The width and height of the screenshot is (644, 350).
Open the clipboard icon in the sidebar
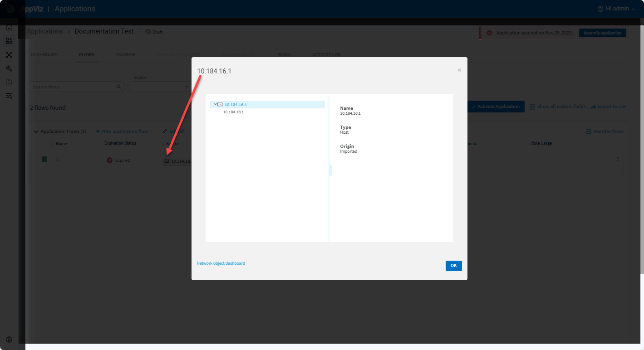tap(9, 82)
